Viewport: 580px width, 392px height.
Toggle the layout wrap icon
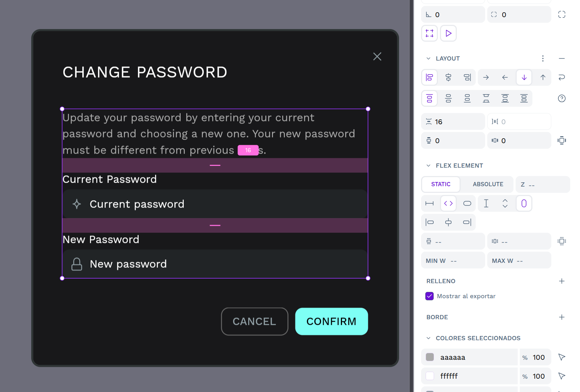coord(561,77)
